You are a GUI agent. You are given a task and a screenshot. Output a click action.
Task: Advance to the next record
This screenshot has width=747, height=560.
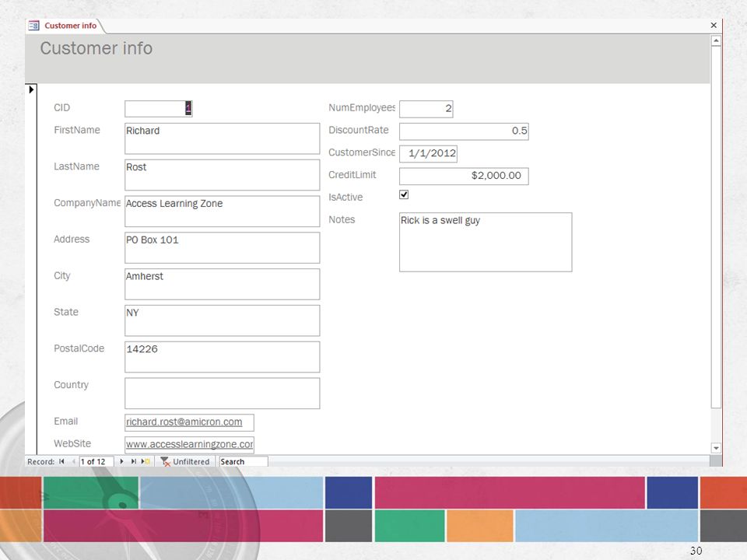point(122,461)
